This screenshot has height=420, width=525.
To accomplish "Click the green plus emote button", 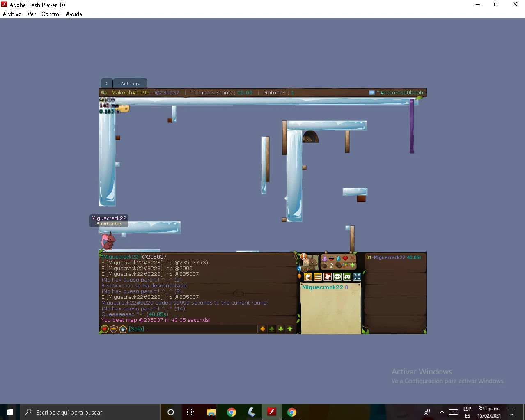I will point(352,265).
